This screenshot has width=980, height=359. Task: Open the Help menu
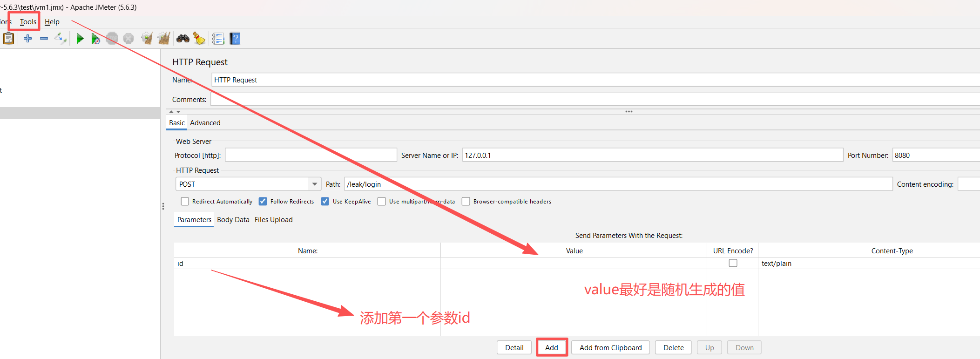click(x=52, y=22)
